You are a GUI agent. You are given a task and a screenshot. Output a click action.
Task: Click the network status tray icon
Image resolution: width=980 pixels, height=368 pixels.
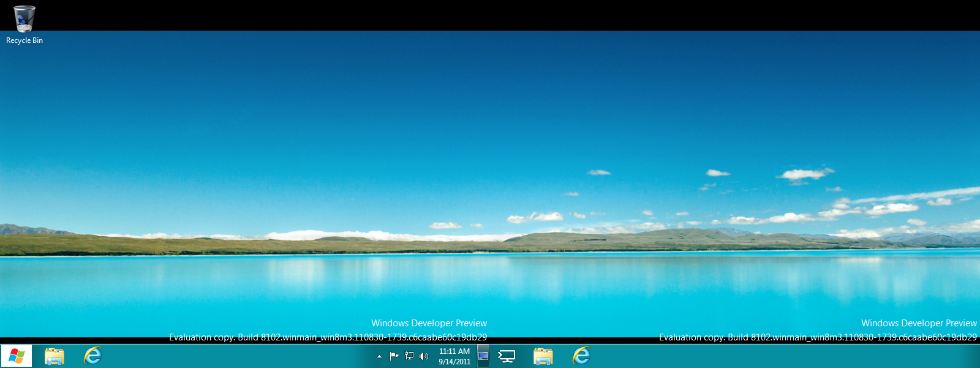tap(409, 356)
